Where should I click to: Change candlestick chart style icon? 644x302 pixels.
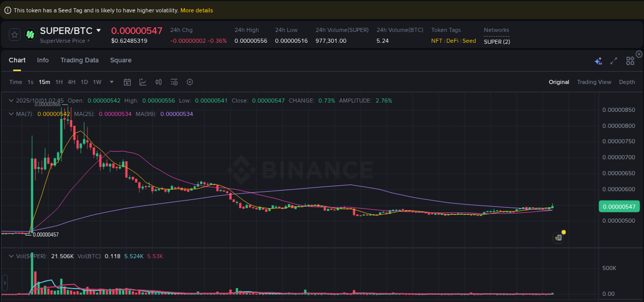tap(159, 82)
